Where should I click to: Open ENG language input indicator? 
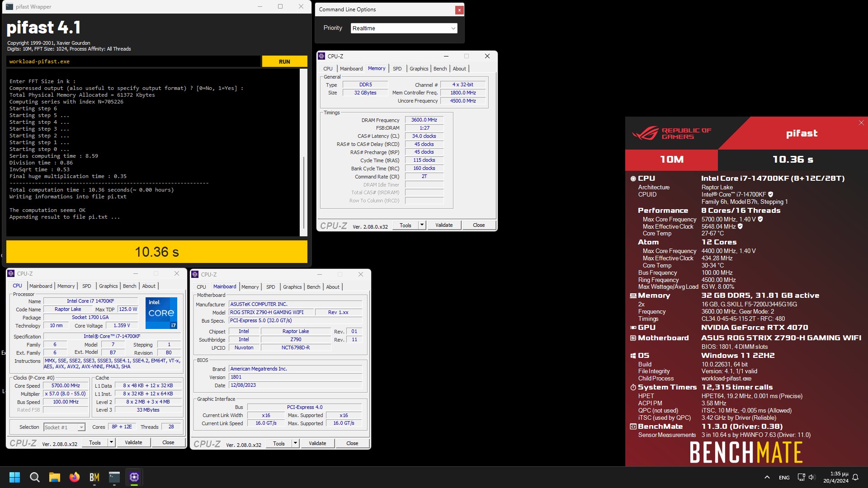point(784,477)
